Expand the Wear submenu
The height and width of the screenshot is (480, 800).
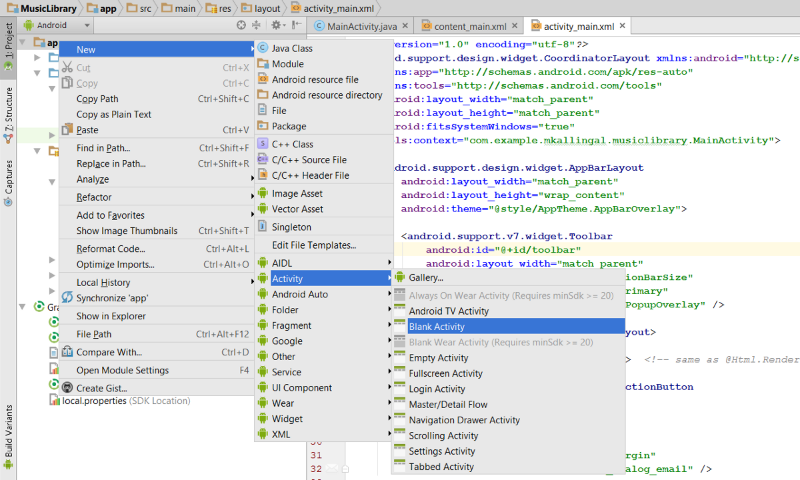324,403
